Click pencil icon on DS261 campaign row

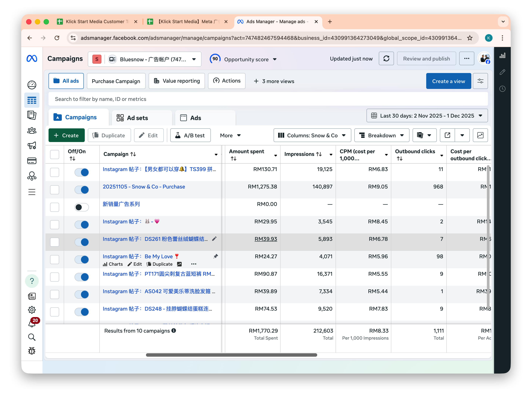214,239
